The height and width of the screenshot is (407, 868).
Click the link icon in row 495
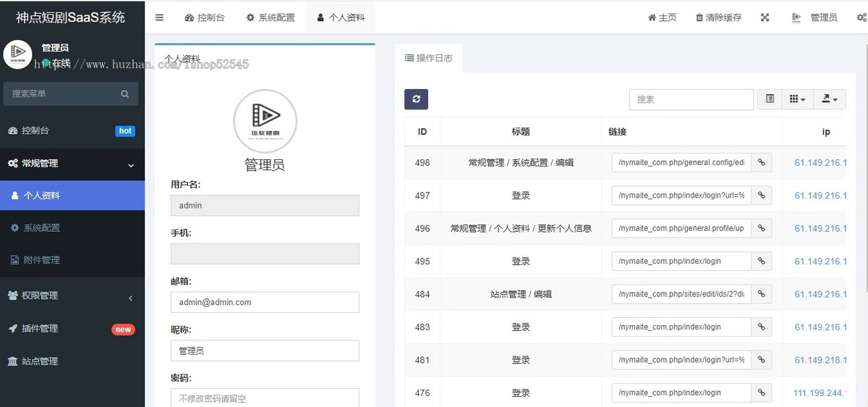point(762,261)
